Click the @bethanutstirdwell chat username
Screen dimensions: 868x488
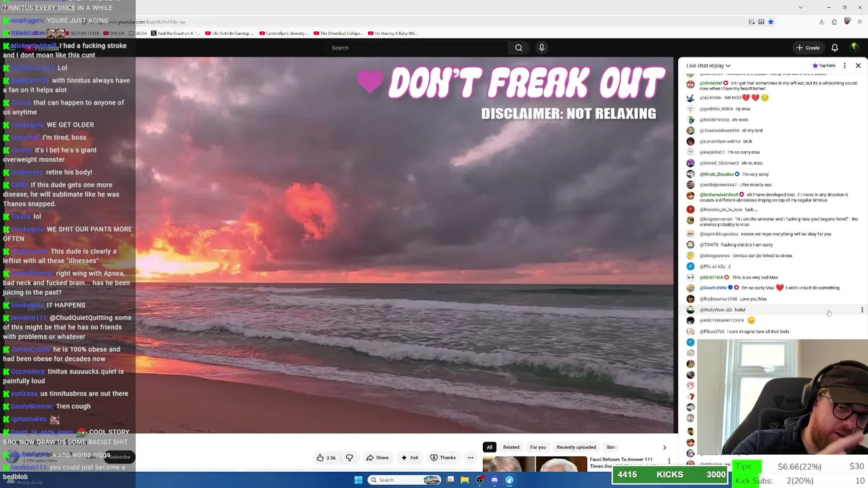coord(719,195)
